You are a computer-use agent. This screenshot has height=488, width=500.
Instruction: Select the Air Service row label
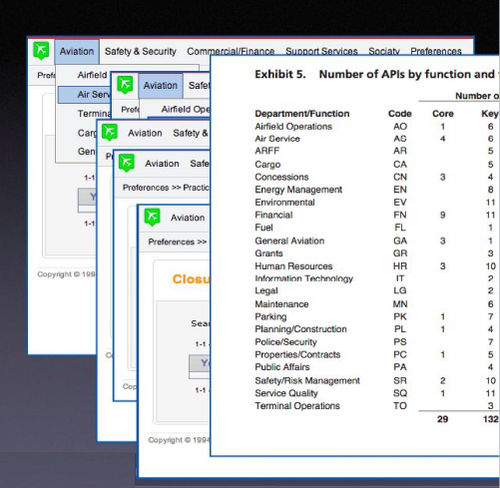277,139
